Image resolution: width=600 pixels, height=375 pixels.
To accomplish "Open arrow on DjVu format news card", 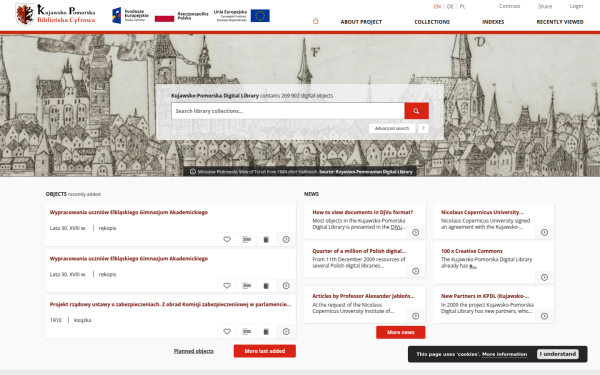I will (416, 232).
